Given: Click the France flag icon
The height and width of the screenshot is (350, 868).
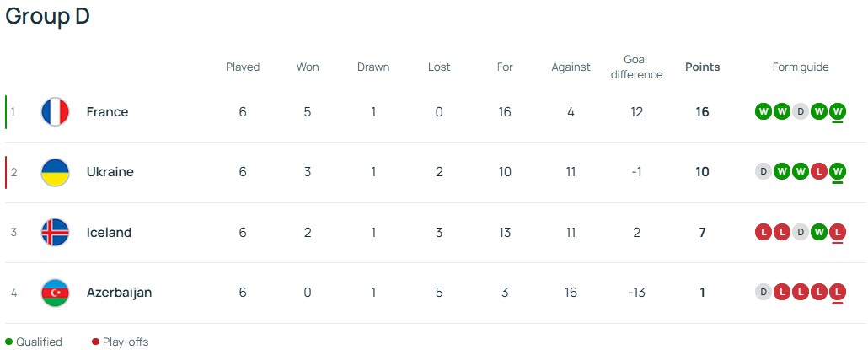Looking at the screenshot, I should pos(55,112).
